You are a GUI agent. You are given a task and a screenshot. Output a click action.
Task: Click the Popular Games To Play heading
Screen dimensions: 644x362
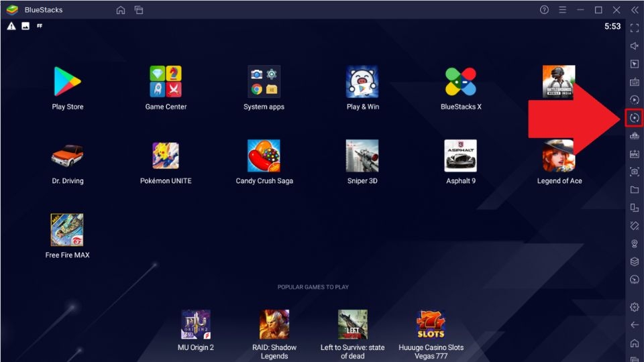point(313,288)
